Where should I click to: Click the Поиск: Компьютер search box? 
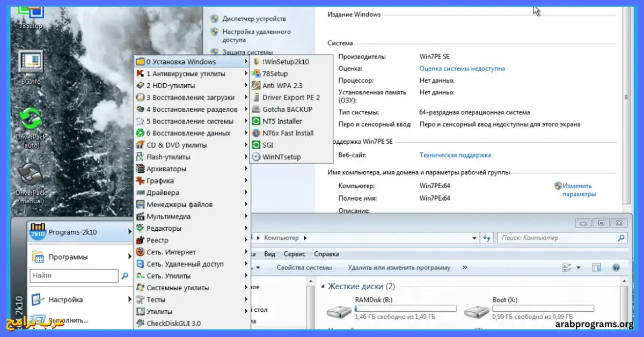562,238
